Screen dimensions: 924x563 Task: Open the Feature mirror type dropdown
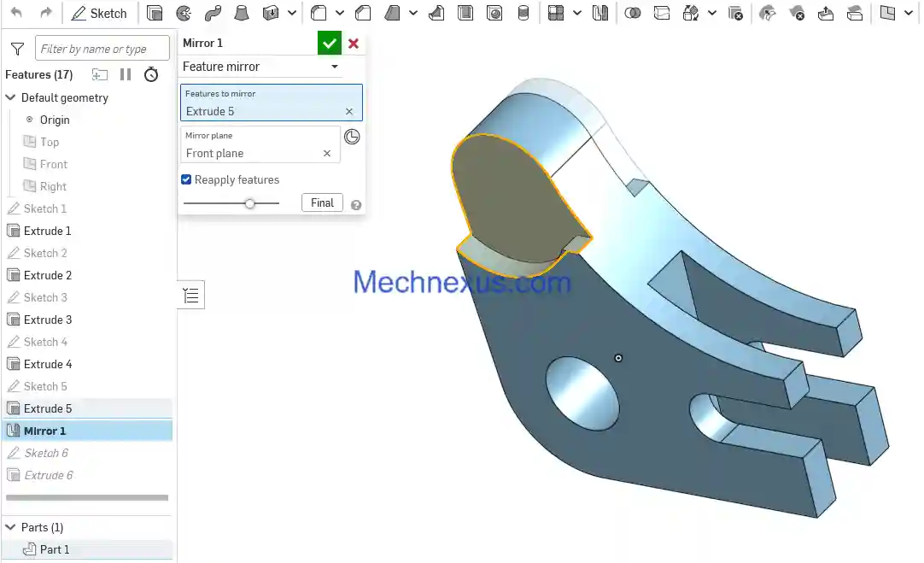334,67
